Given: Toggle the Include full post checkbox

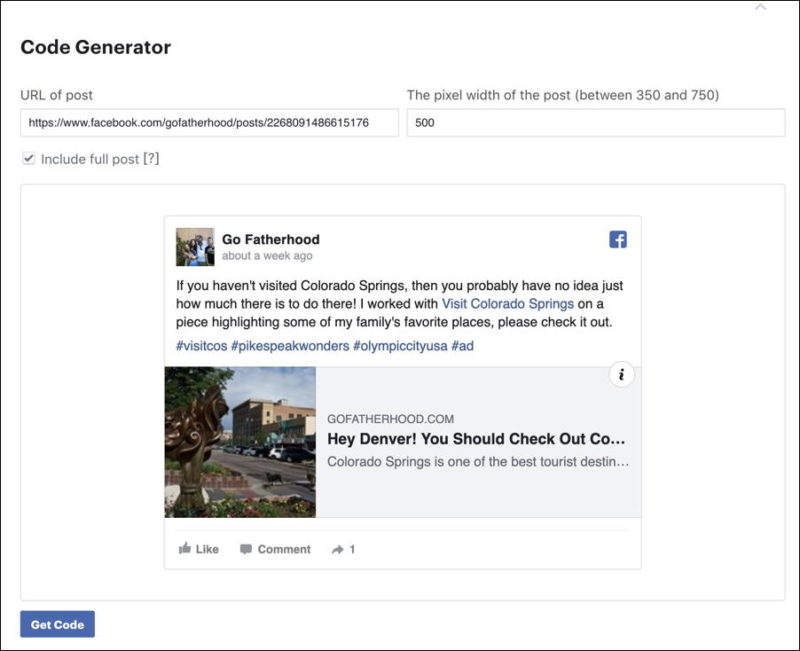Looking at the screenshot, I should [x=29, y=158].
